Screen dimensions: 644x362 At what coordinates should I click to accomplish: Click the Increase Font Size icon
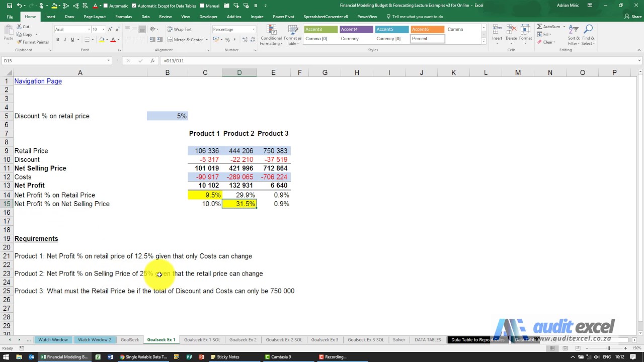111,29
